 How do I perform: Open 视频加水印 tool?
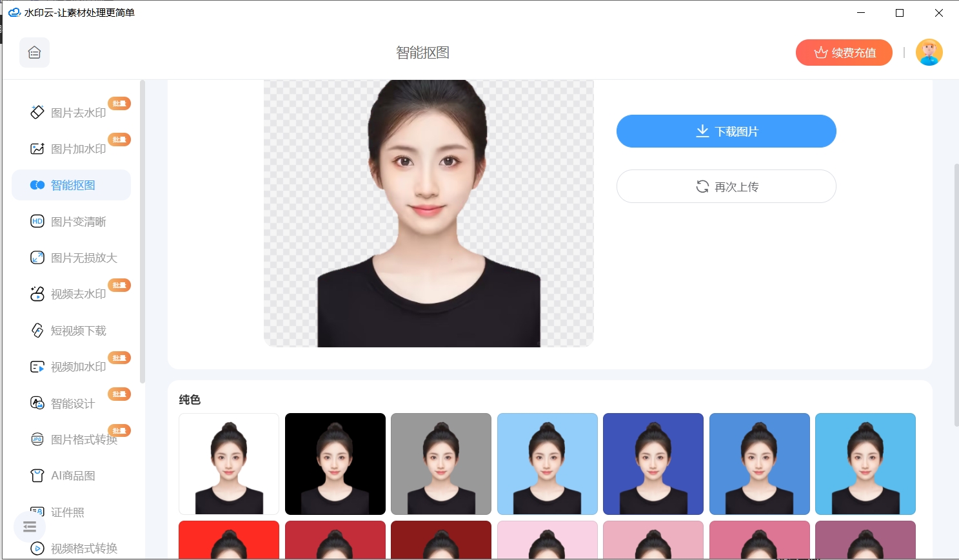point(71,367)
